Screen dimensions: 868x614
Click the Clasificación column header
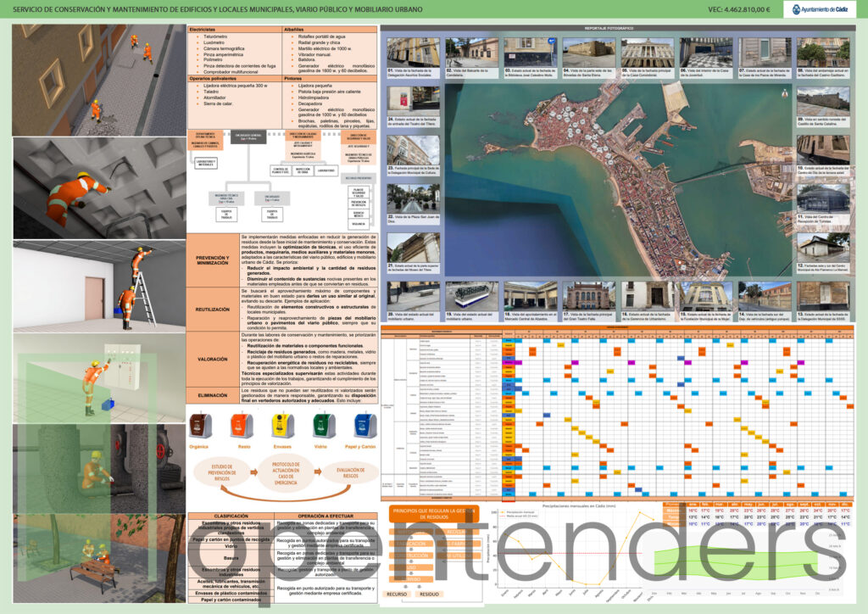click(231, 516)
